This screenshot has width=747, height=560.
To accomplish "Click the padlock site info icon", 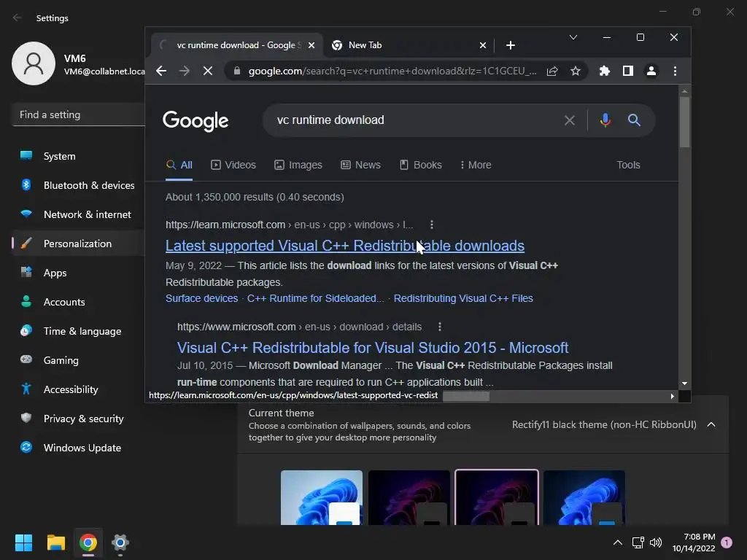I will coord(237,71).
